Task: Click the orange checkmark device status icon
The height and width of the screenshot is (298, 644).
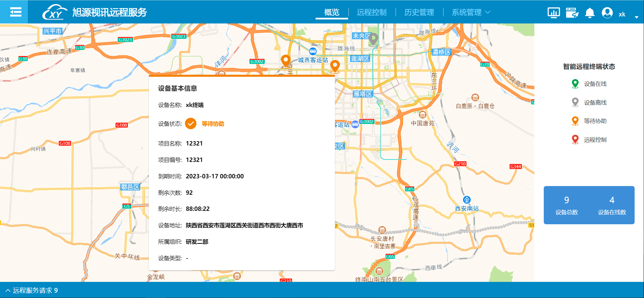Action: point(191,124)
